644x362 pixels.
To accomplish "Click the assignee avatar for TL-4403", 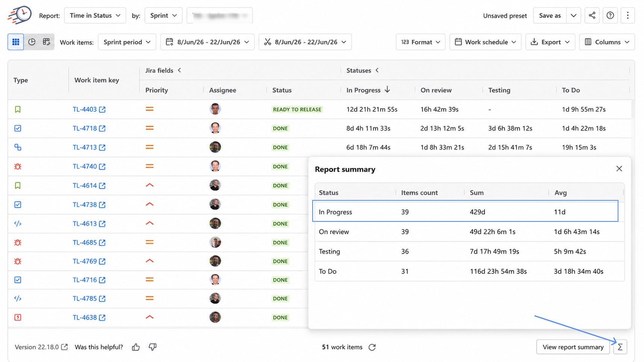I will 215,109.
